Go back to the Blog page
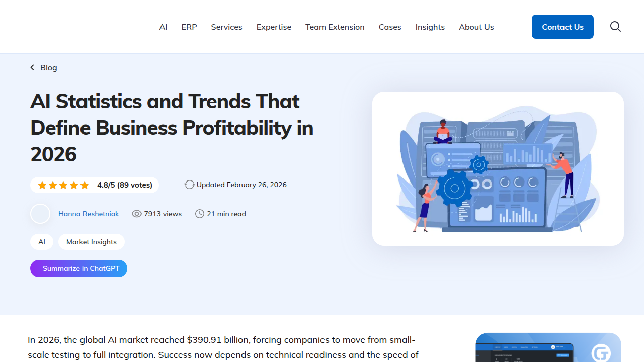Image resolution: width=644 pixels, height=362 pixels. (49, 67)
